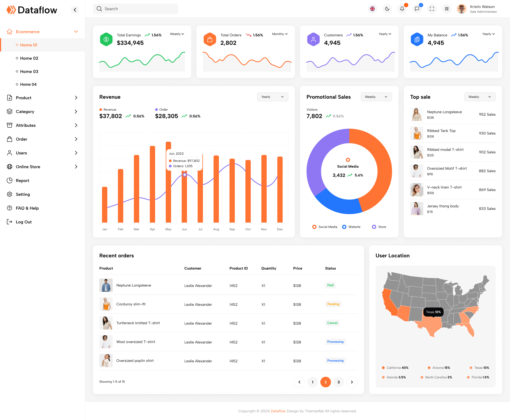This screenshot has height=420, width=510.
Task: Enter fullscreen using the expand icon
Action: (x=432, y=9)
